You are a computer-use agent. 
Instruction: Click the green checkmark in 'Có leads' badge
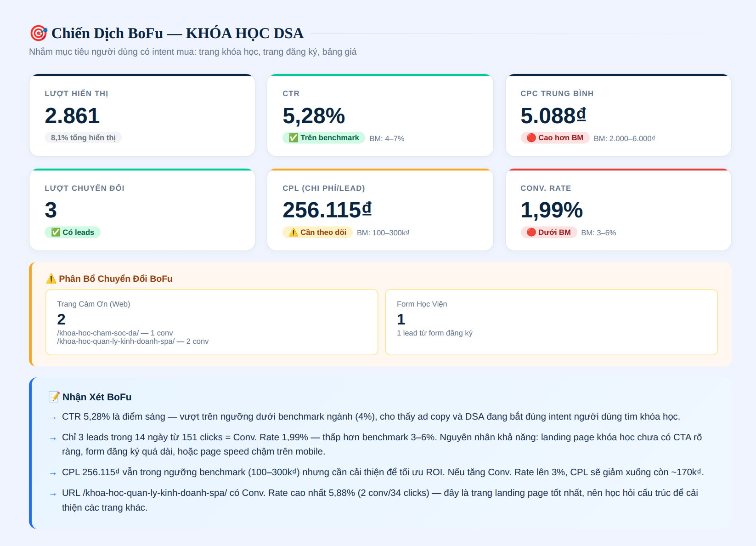56,232
